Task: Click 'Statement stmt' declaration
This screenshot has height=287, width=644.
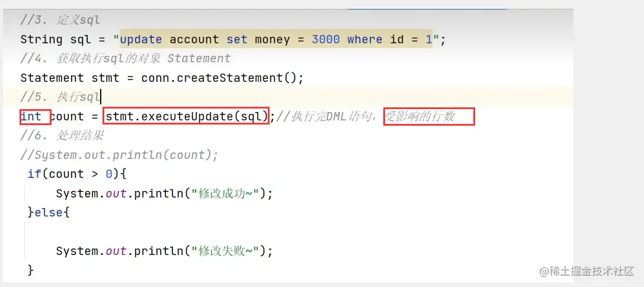Action: [x=70, y=78]
